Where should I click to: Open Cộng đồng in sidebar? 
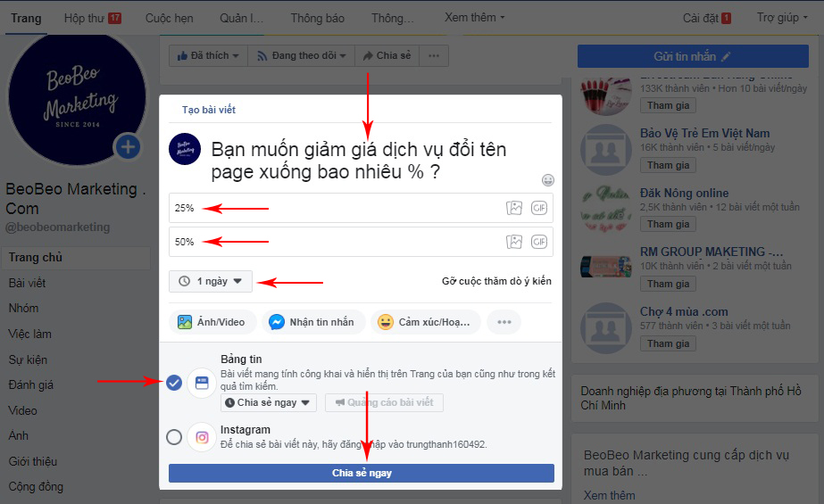(x=36, y=487)
